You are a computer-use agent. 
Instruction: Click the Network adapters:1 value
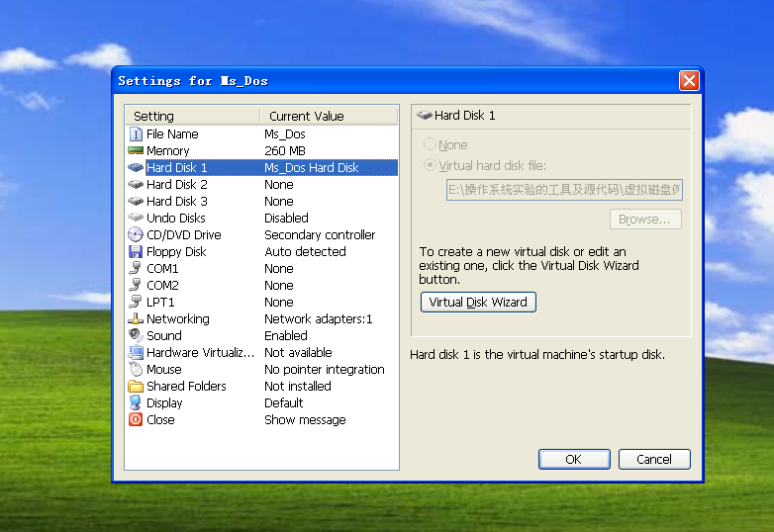click(x=319, y=319)
